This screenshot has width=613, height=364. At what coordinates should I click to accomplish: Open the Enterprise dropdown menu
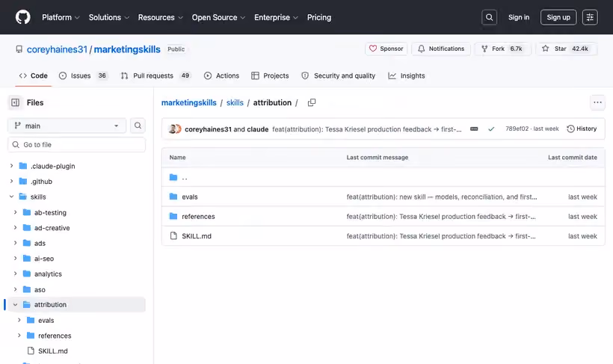click(x=276, y=17)
